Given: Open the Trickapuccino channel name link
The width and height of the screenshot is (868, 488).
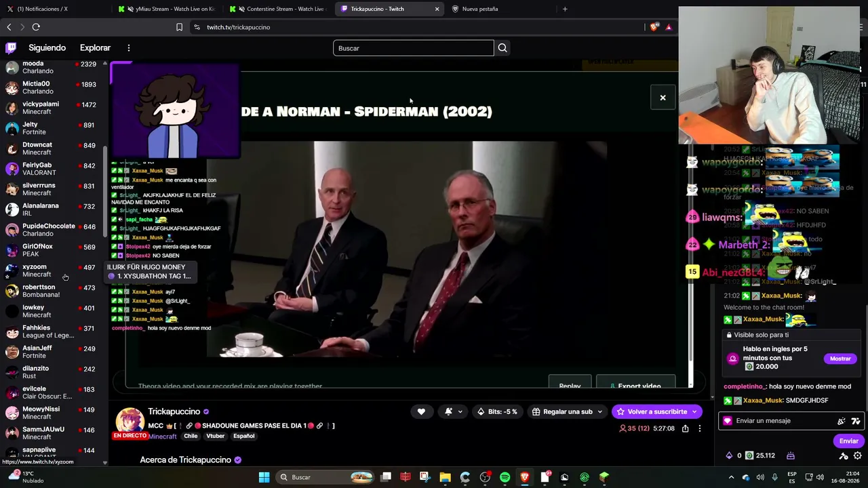Looking at the screenshot, I should coord(174,411).
